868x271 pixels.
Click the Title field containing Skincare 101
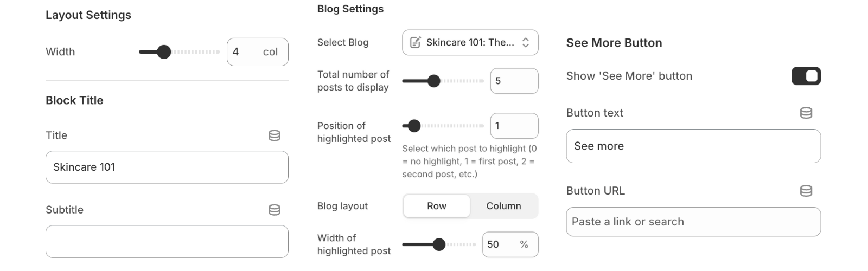(x=167, y=167)
